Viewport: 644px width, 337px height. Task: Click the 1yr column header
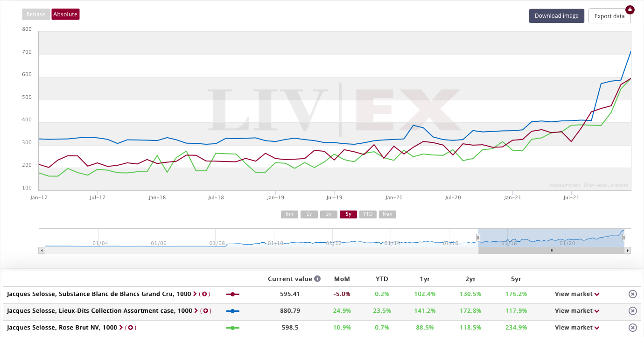(x=425, y=279)
